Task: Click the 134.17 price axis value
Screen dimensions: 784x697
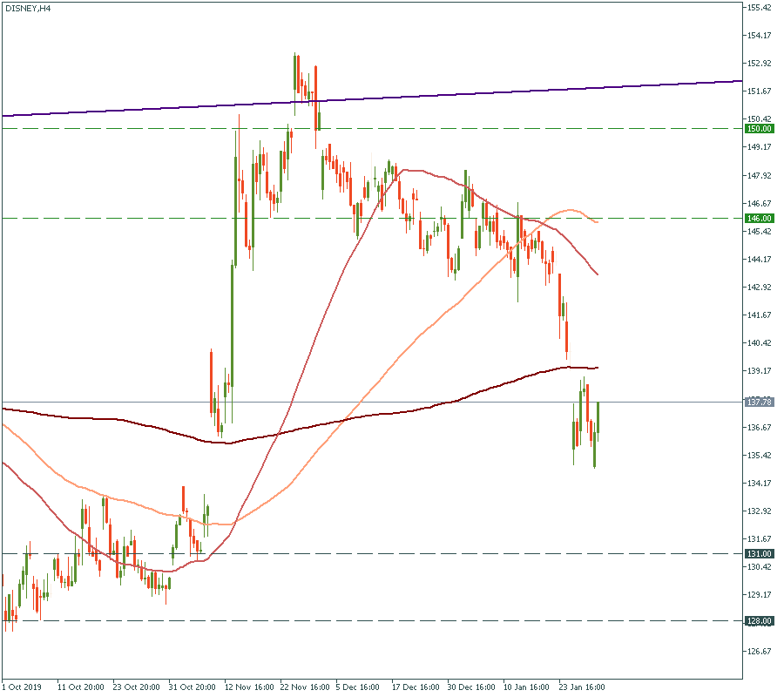Action: click(x=760, y=484)
